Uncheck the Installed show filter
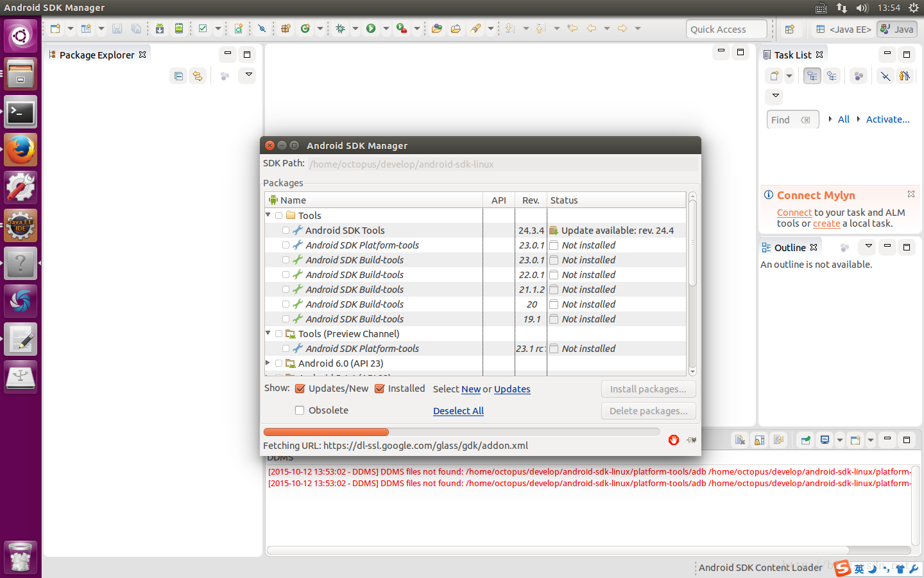This screenshot has height=578, width=924. pos(379,389)
